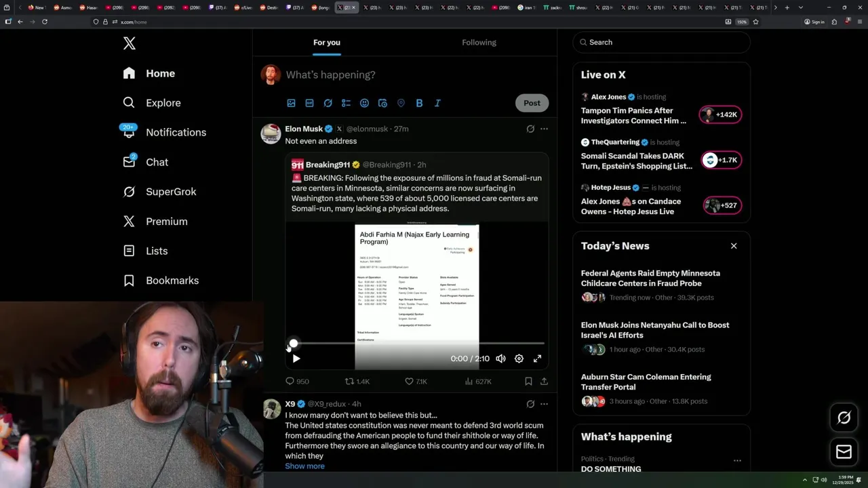Open more options on X9 post
This screenshot has height=488, width=868.
(544, 404)
